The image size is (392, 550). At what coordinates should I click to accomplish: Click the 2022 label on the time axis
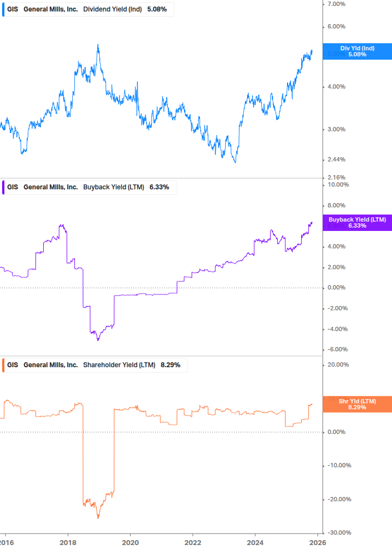click(x=192, y=543)
